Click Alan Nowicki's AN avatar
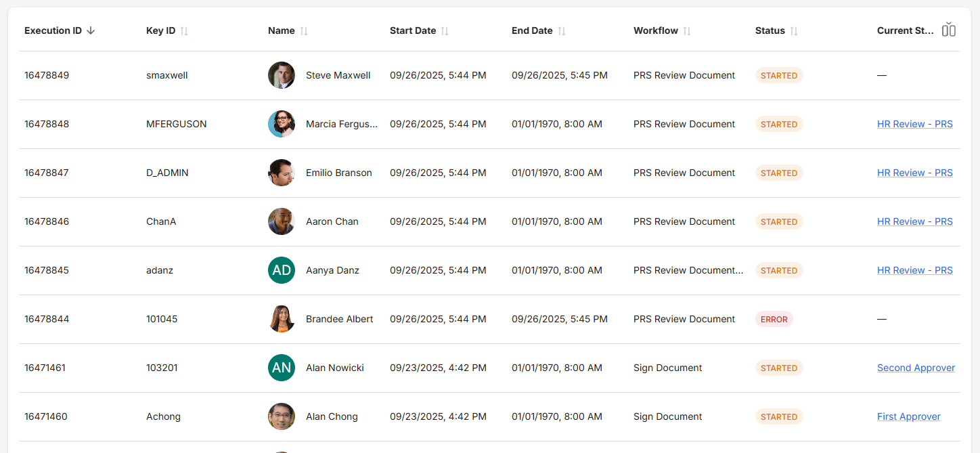This screenshot has width=980, height=453. pos(282,368)
